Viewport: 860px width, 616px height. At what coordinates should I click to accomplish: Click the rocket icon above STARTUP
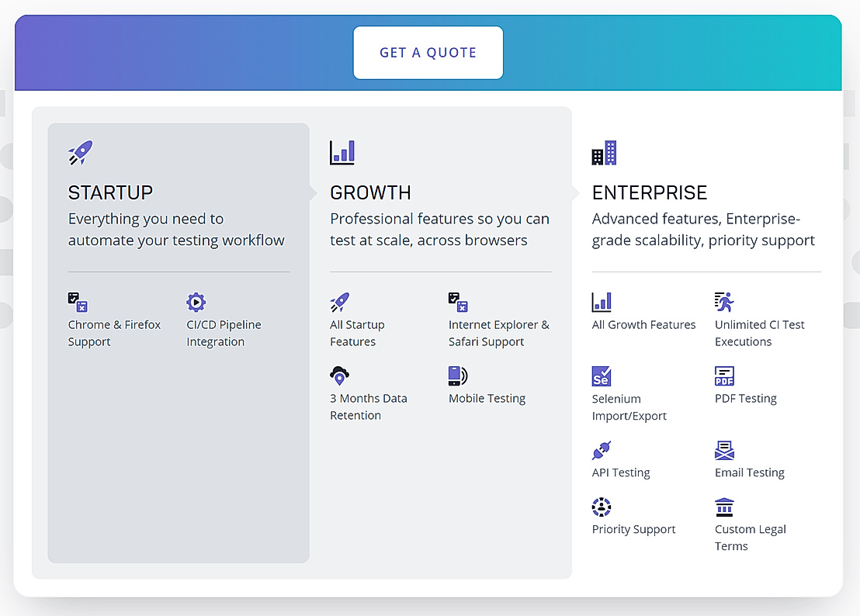pyautogui.click(x=80, y=152)
